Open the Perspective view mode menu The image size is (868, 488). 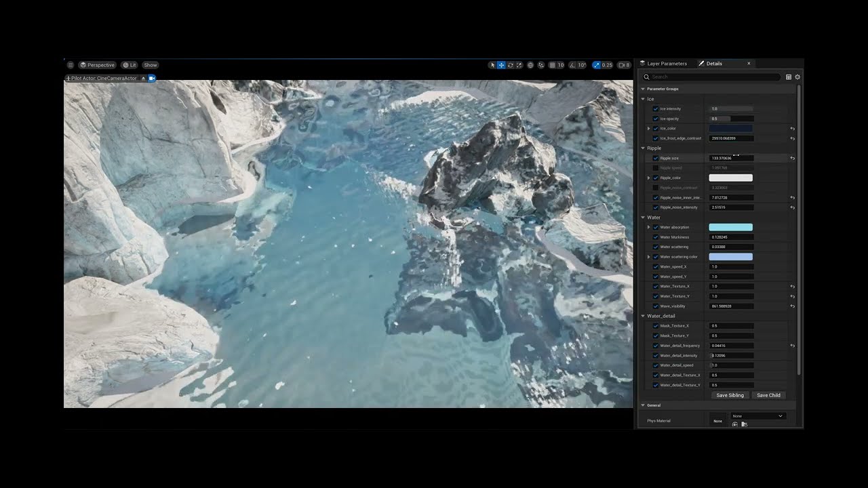97,65
